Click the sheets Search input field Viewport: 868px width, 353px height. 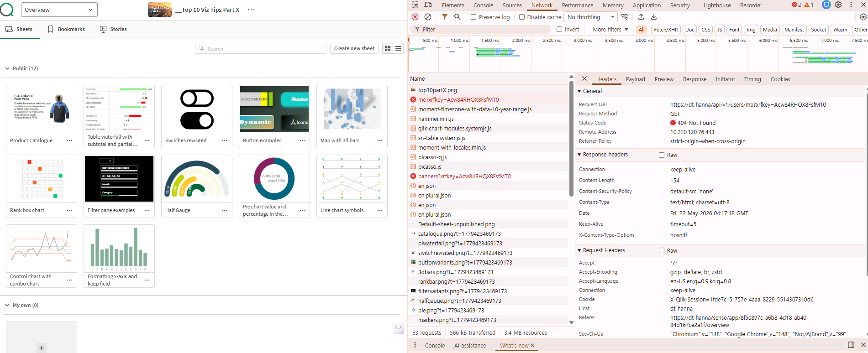pos(261,48)
